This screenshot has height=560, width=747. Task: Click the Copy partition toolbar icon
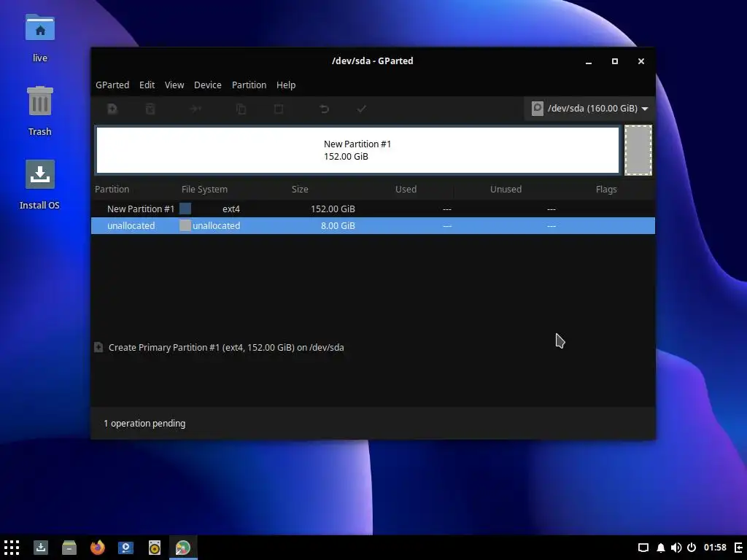(x=241, y=109)
